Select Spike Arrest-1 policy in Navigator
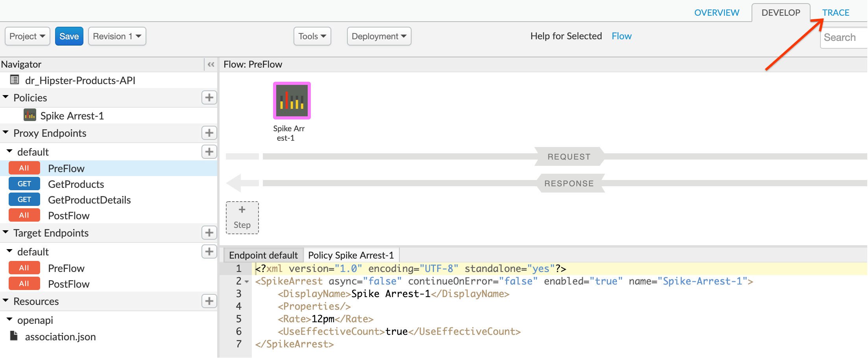 [72, 116]
